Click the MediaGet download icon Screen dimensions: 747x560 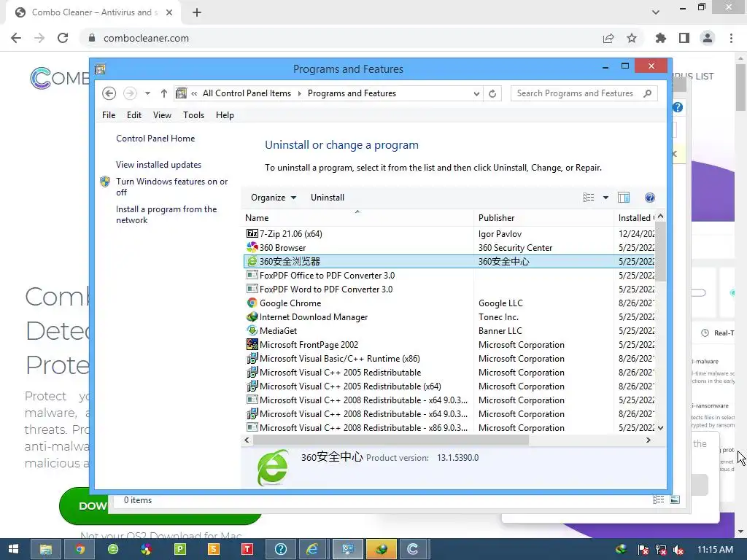252,330
